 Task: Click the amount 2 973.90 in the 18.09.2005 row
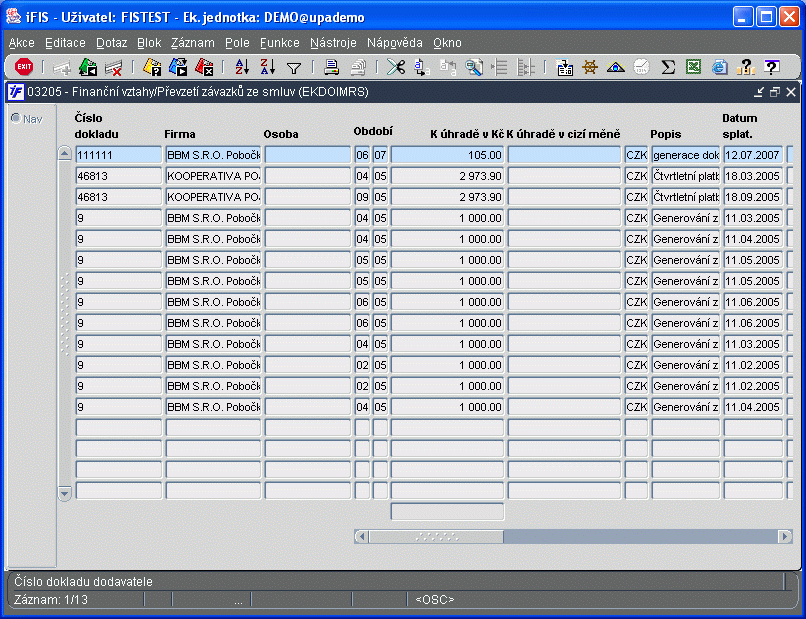(447, 197)
